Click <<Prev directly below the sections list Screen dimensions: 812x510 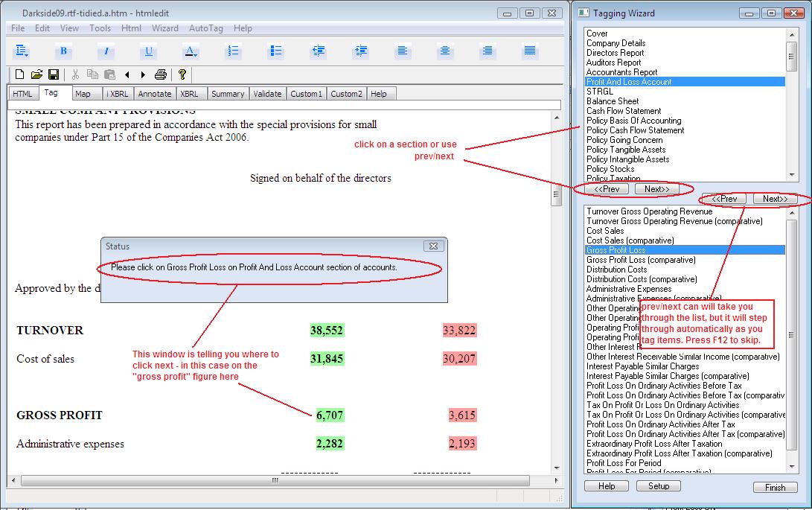(607, 189)
